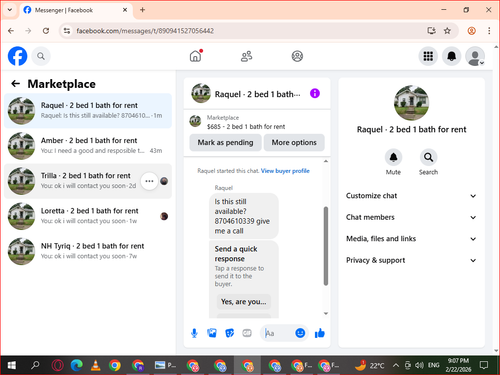Open View buyer profile link
This screenshot has height=375, width=500.
(285, 171)
